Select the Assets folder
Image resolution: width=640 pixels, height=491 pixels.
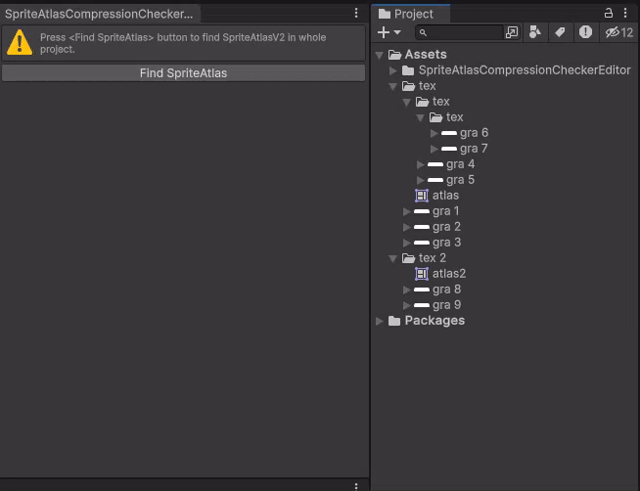pyautogui.click(x=425, y=54)
